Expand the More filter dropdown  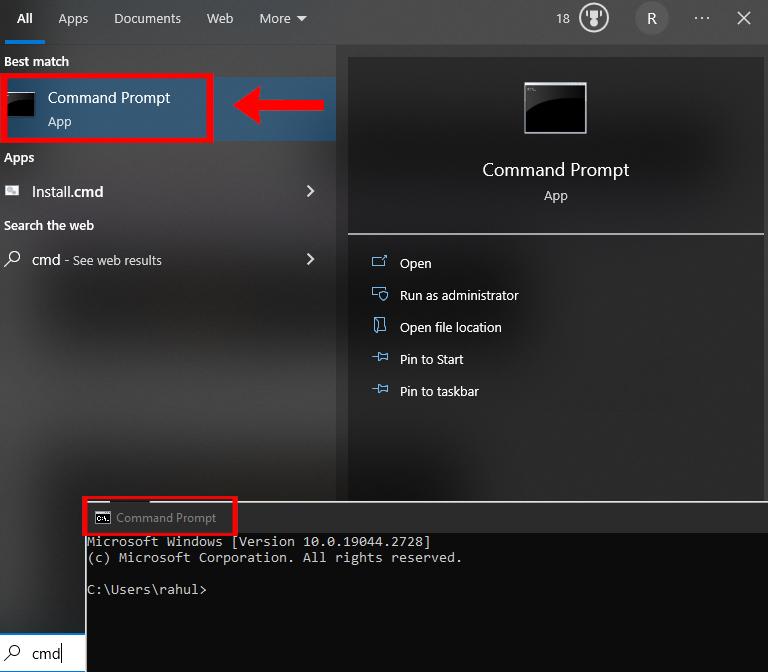coord(283,19)
